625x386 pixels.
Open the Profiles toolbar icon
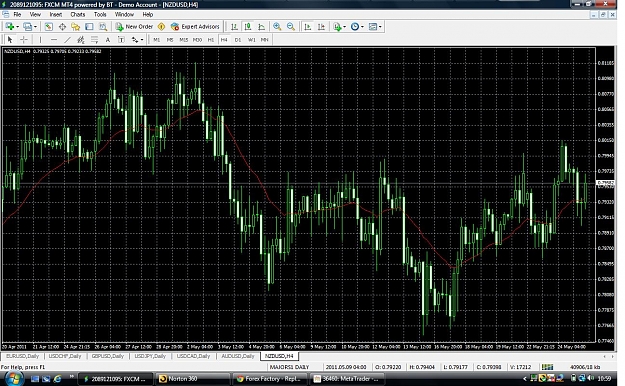(27, 27)
